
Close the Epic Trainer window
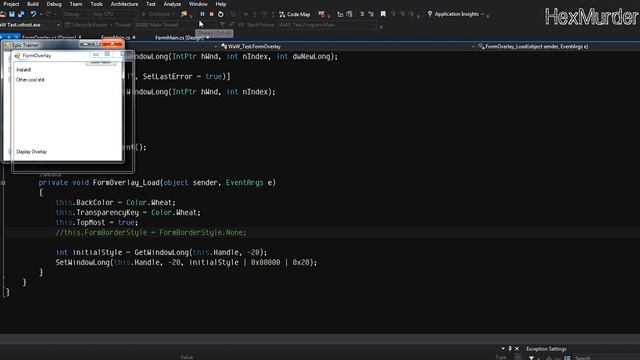[x=112, y=44]
